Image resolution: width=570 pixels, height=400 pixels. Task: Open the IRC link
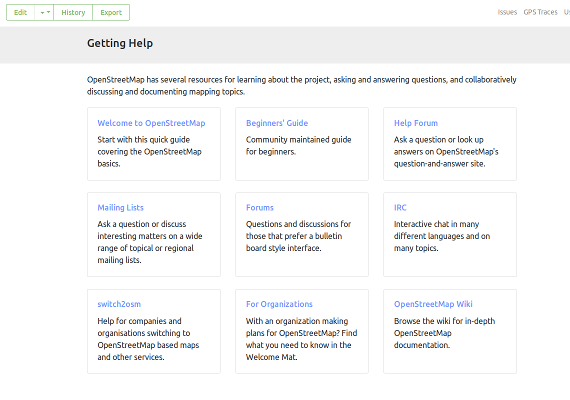click(400, 208)
